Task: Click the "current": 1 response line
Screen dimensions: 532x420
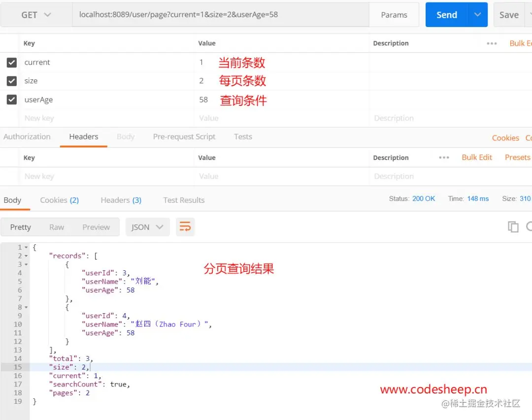Action: (75, 376)
